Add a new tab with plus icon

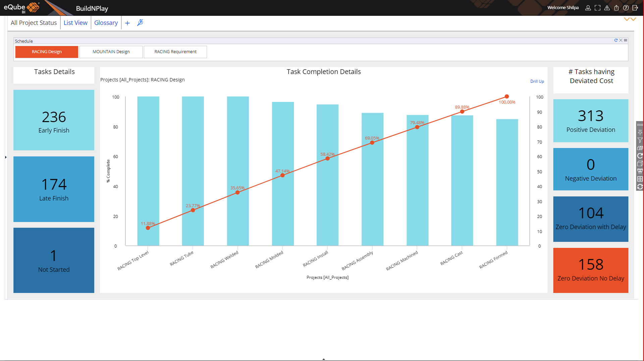(127, 23)
